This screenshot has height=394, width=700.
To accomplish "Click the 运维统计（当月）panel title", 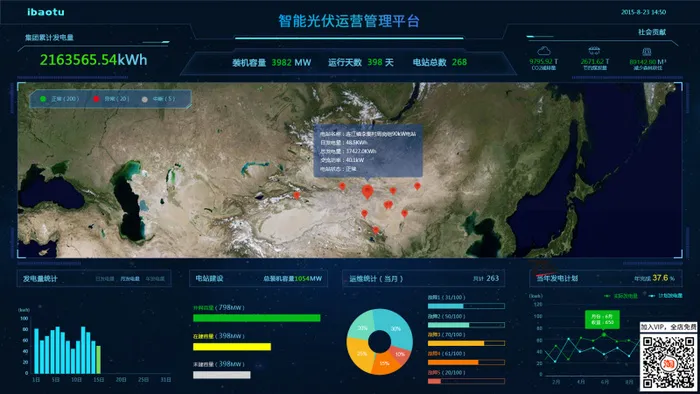I will pos(376,279).
